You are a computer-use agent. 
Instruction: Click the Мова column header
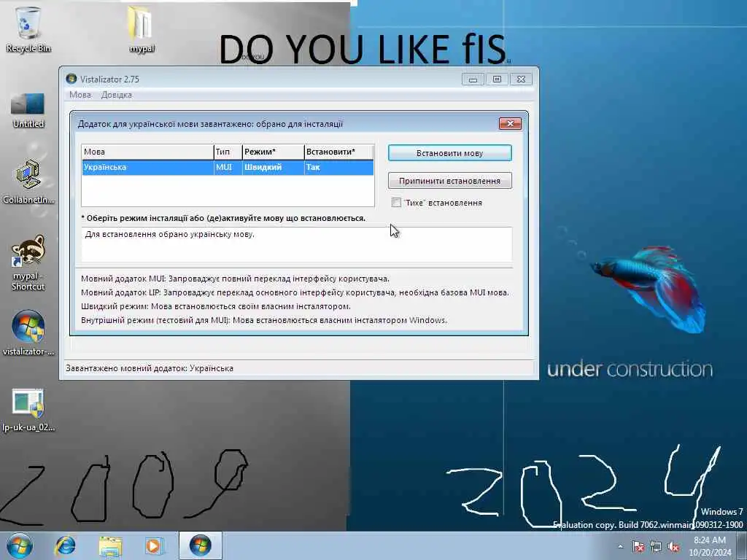147,152
